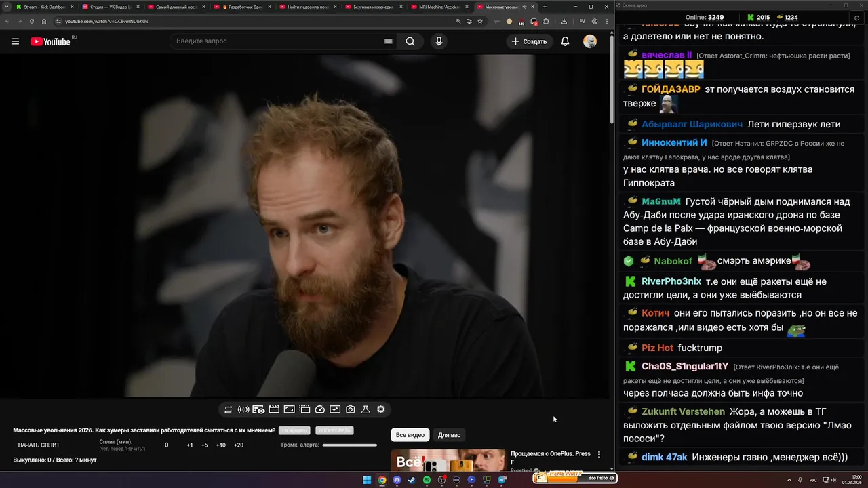Click username 'Zukunft Verstehen' in chat
Screen dimensions: 868x488
683,411
